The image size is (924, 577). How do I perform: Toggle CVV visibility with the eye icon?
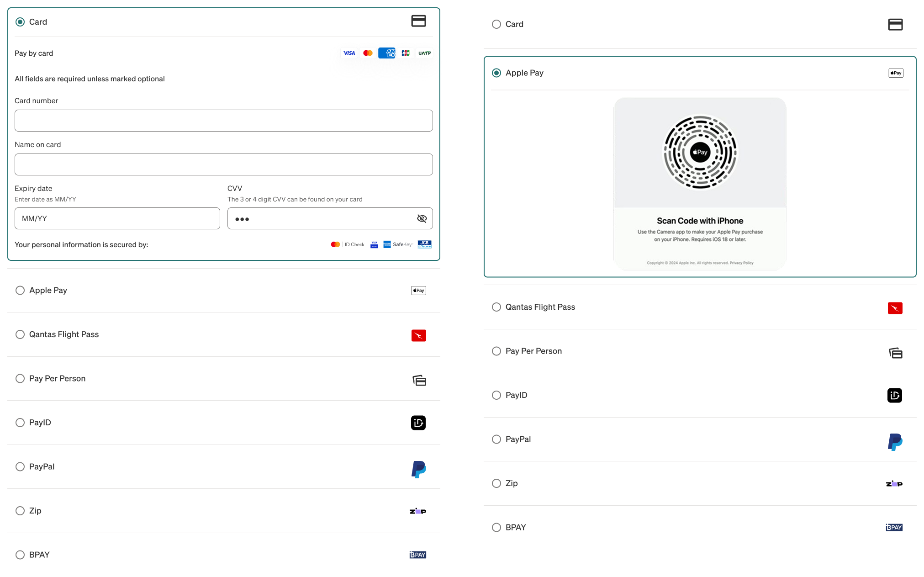(x=422, y=218)
